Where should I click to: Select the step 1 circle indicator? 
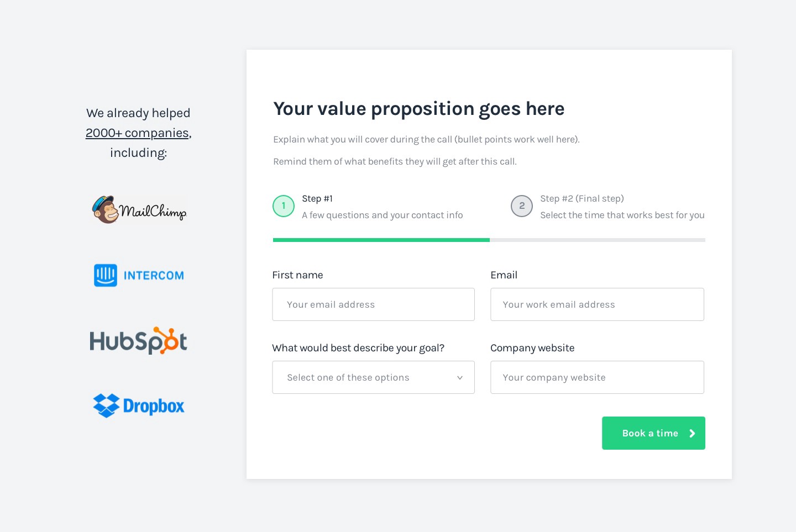[x=284, y=206]
